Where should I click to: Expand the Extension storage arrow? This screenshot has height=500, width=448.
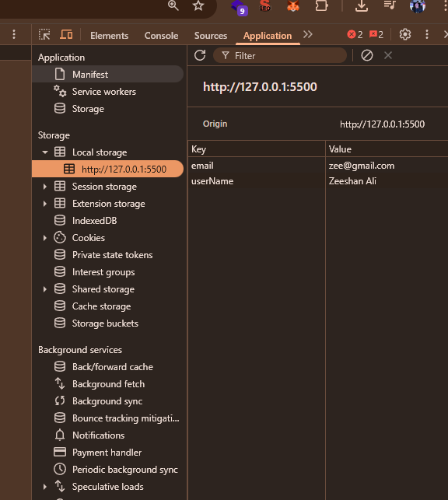tap(45, 204)
